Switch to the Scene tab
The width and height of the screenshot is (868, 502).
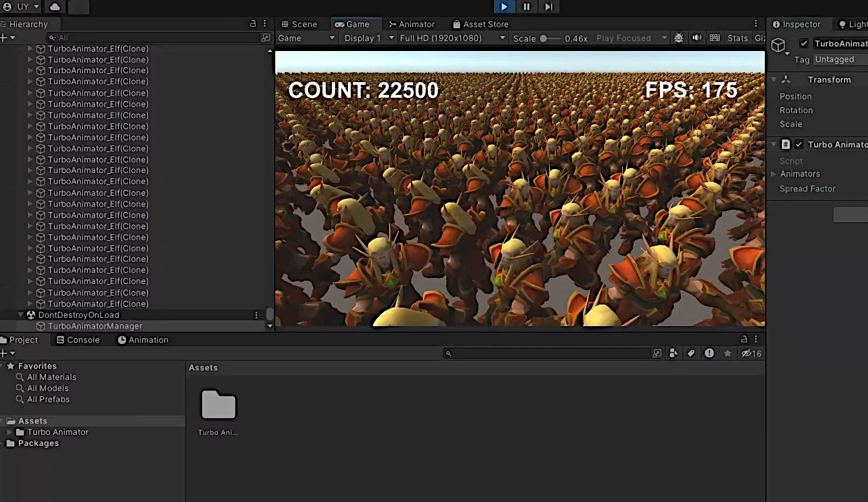(300, 24)
